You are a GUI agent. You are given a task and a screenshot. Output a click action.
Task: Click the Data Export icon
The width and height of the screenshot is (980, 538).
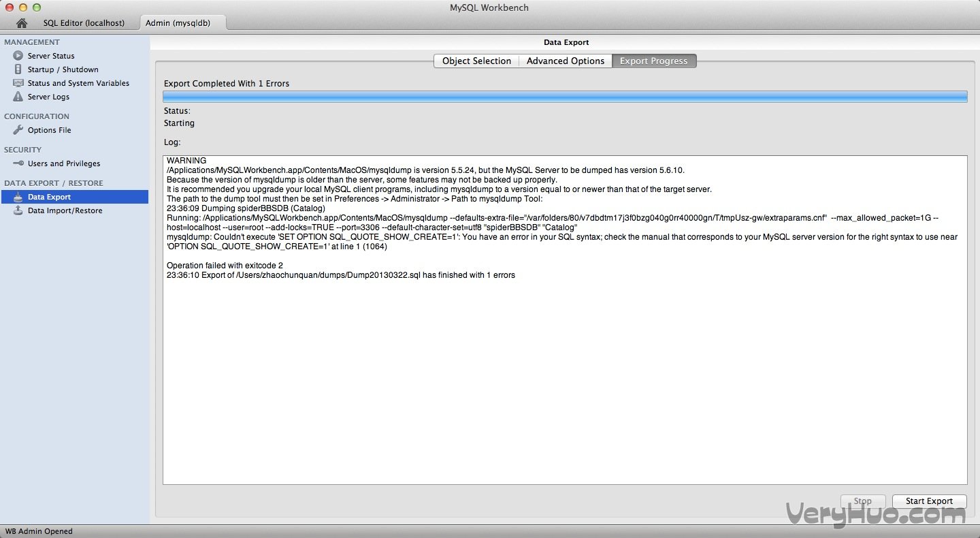click(x=18, y=197)
